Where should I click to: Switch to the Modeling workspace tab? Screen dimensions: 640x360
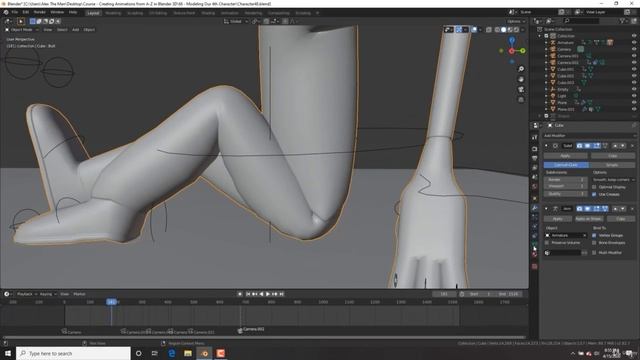113,13
